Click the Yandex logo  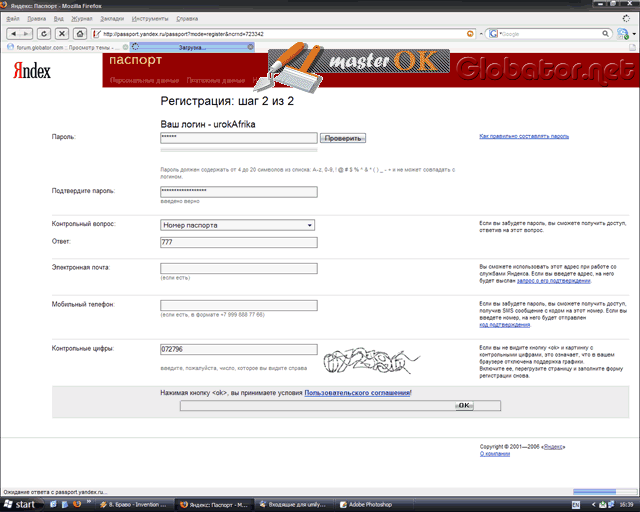pyautogui.click(x=32, y=71)
